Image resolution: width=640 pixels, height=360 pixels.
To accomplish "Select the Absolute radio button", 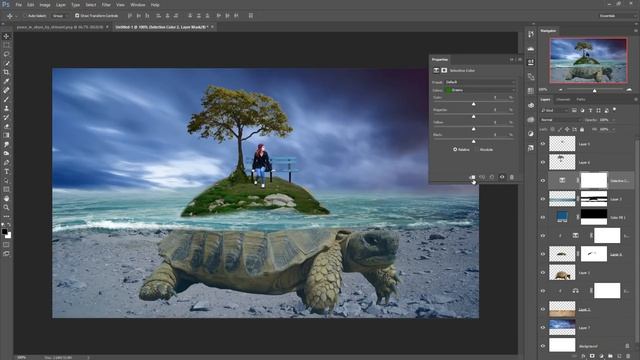I will click(477, 149).
